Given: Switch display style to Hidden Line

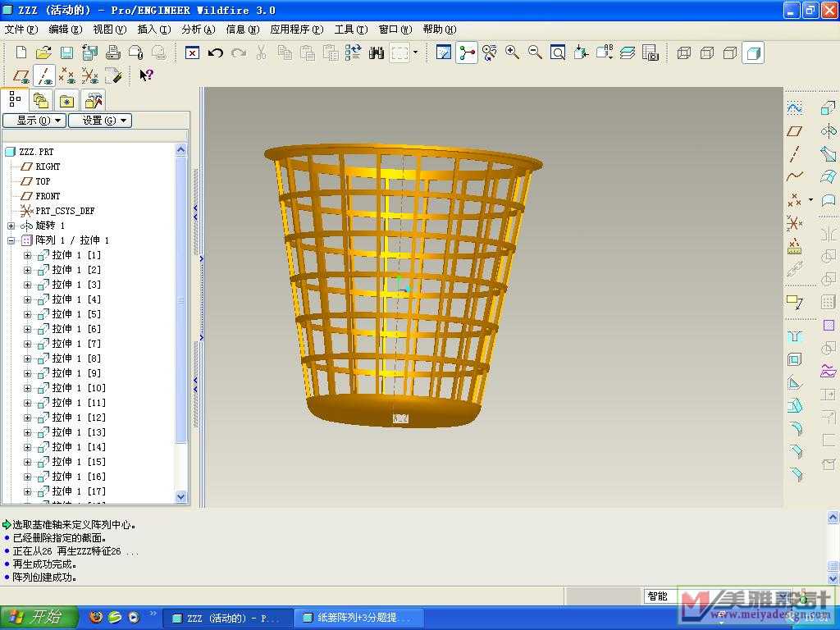Looking at the screenshot, I should coord(706,52).
